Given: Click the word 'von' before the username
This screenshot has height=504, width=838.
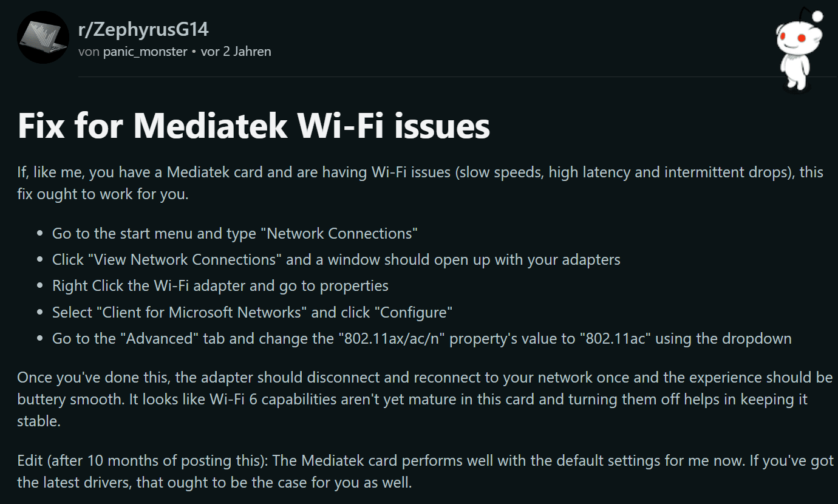Looking at the screenshot, I should [89, 52].
